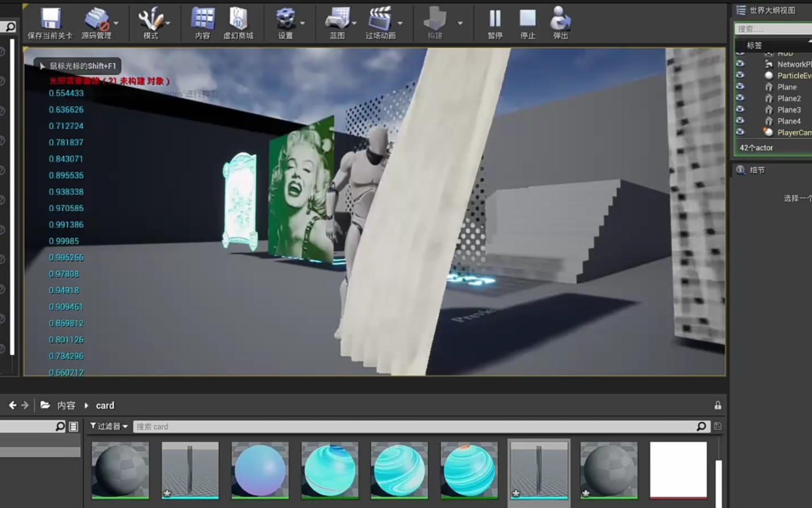Click the sources panel search magnifier
812x508 pixels.
(60, 426)
